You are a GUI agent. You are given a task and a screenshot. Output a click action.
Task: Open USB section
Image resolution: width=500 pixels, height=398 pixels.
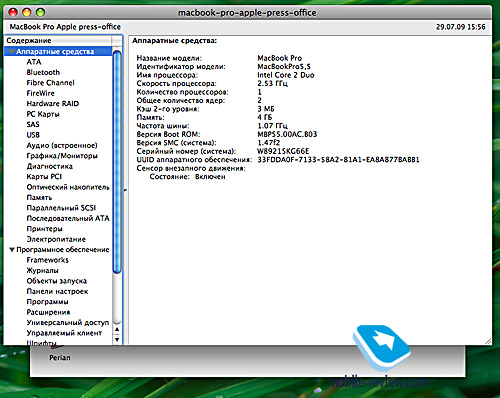[x=33, y=135]
